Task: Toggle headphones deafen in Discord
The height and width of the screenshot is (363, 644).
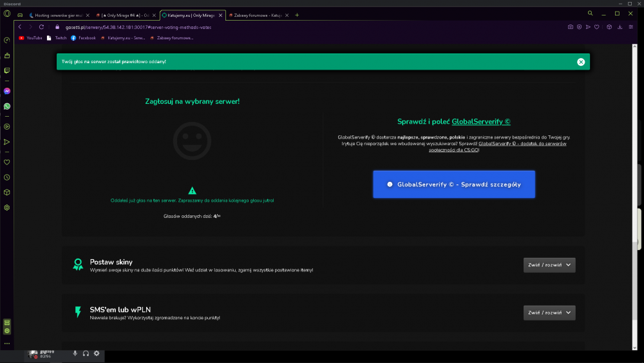Action: pyautogui.click(x=86, y=353)
